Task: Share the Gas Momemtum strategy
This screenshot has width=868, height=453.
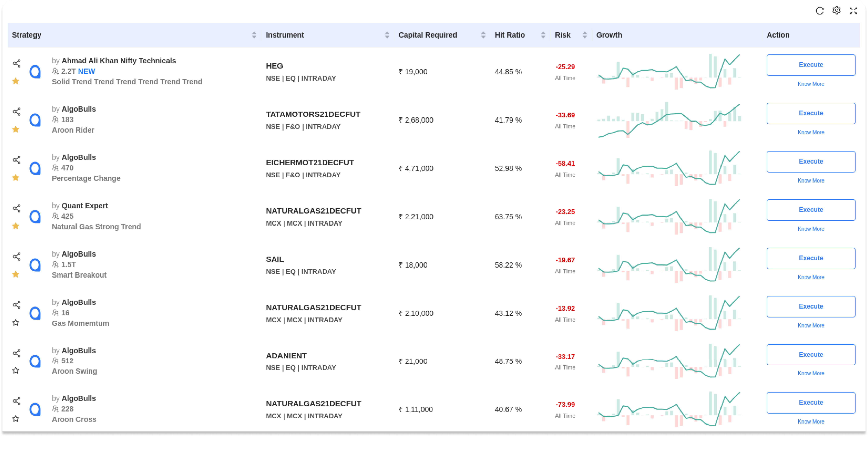Action: point(17,305)
